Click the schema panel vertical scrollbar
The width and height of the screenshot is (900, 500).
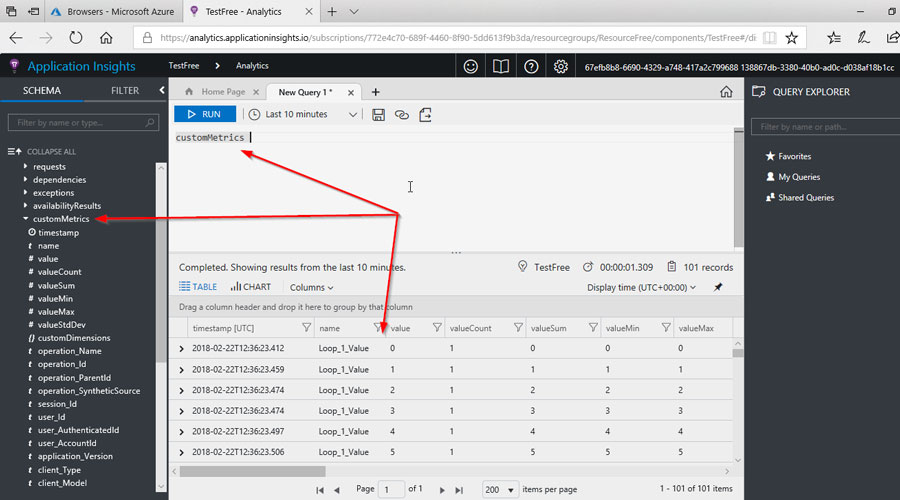click(x=161, y=264)
